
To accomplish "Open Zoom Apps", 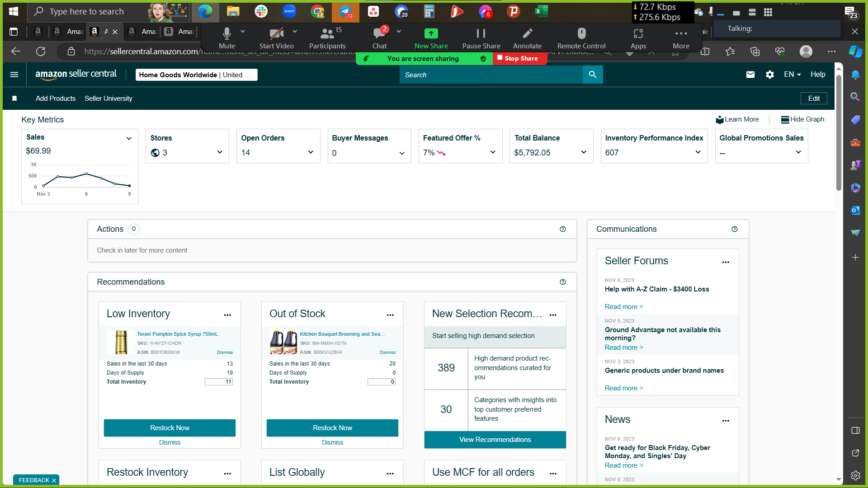I will (638, 38).
